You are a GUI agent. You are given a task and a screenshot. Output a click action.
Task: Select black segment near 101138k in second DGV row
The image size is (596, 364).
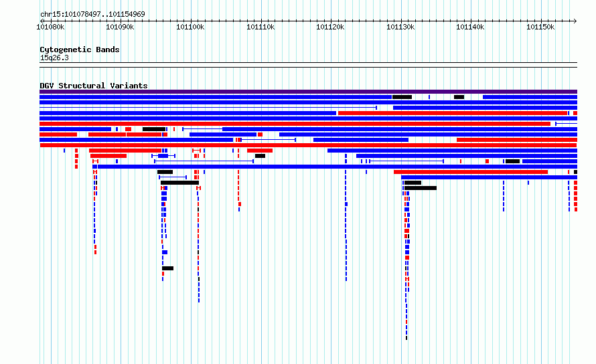[459, 97]
